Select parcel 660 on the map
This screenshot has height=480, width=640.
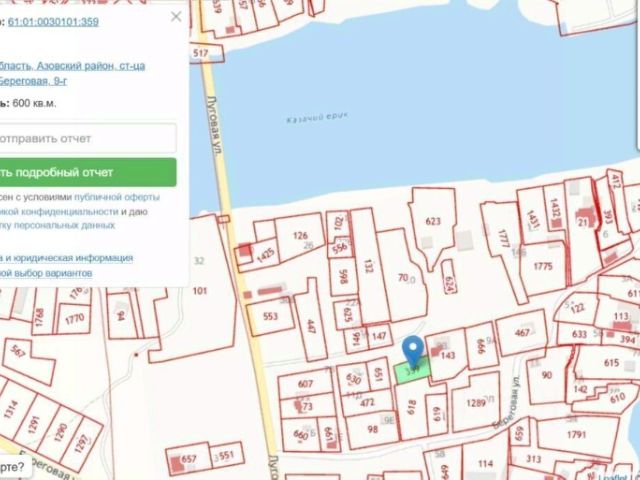(301, 434)
